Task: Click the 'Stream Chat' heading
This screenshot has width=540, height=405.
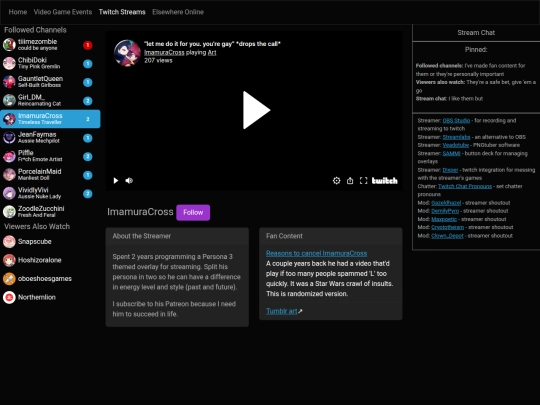Action: (x=476, y=33)
